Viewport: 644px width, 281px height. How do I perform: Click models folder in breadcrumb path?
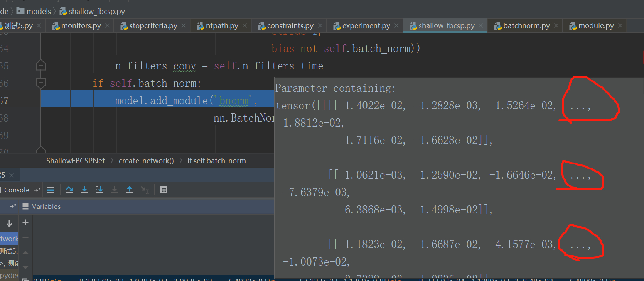coord(39,11)
